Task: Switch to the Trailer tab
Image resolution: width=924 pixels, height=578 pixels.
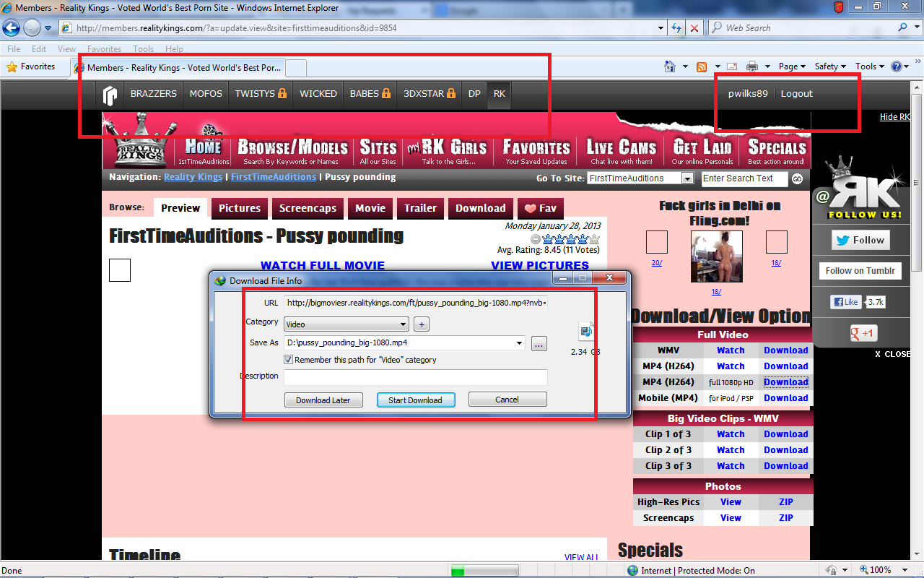Action: [420, 208]
